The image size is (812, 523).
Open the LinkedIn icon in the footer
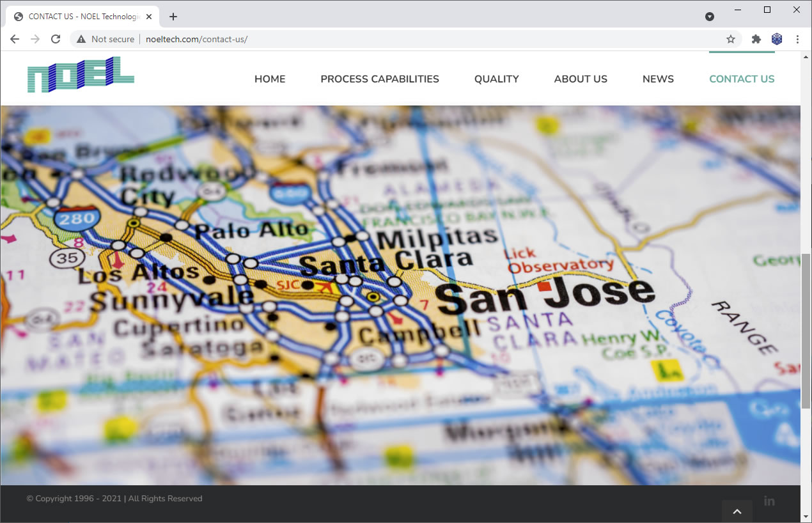(x=769, y=501)
